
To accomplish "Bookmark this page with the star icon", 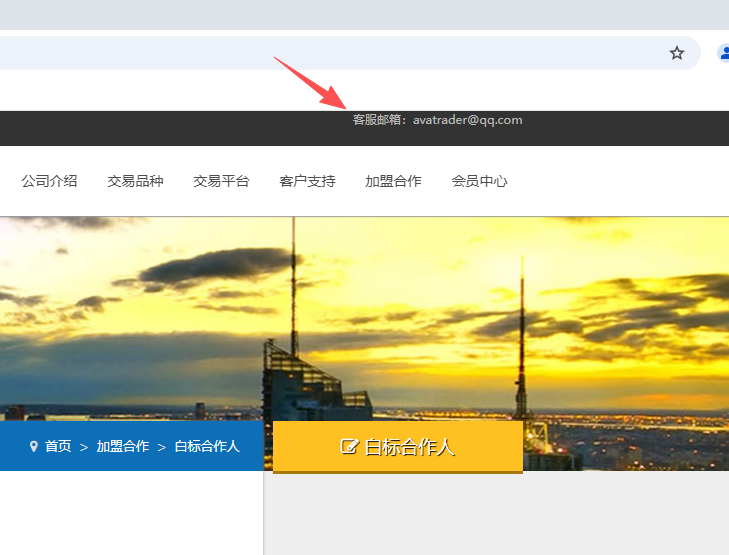I will pos(677,53).
